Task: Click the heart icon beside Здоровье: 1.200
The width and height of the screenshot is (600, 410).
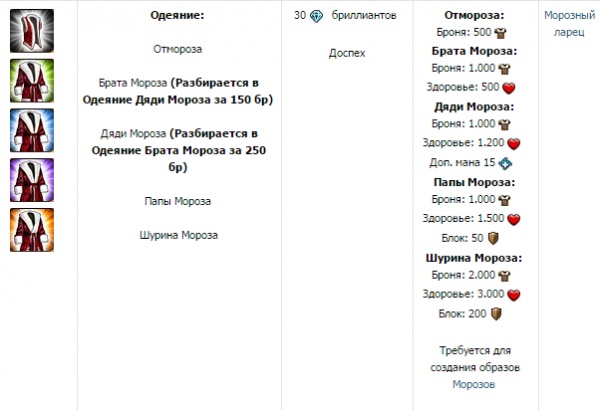Action: [x=514, y=144]
